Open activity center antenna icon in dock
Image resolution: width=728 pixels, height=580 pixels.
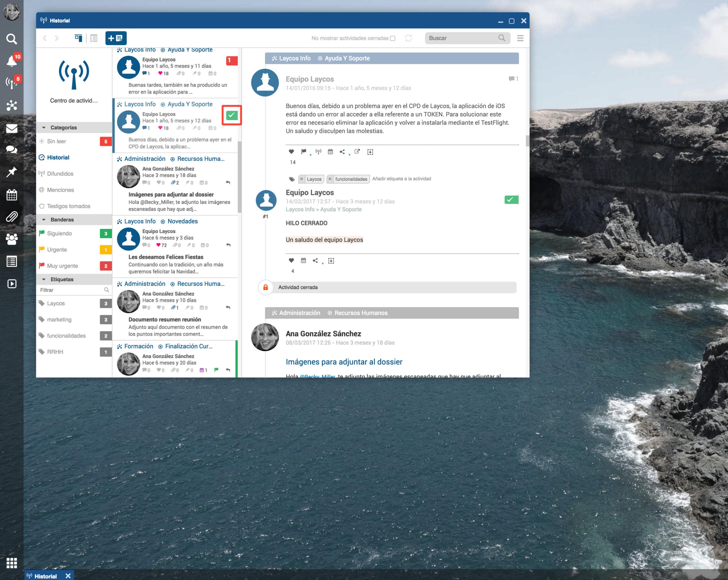(12, 82)
